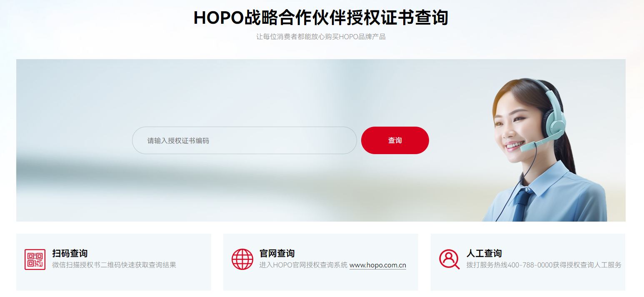The image size is (644, 297).
Task: Click the 进入HOPO官网授权查询系统 description text
Action: pyautogui.click(x=303, y=265)
